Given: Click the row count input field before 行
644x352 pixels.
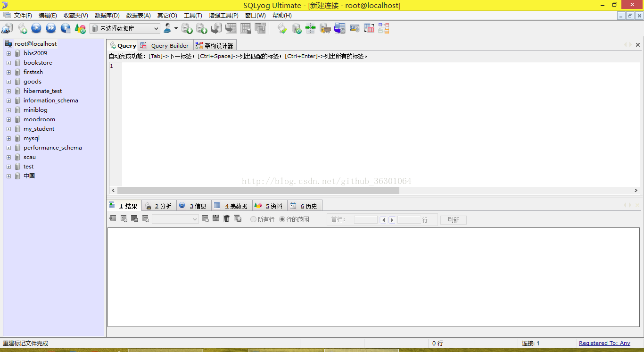Looking at the screenshot, I should [x=409, y=220].
